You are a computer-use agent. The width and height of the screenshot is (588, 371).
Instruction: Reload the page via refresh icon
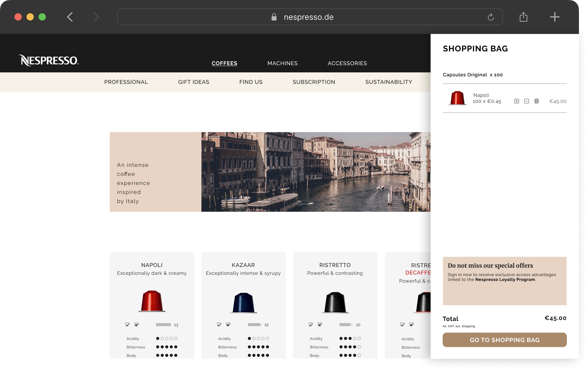491,17
